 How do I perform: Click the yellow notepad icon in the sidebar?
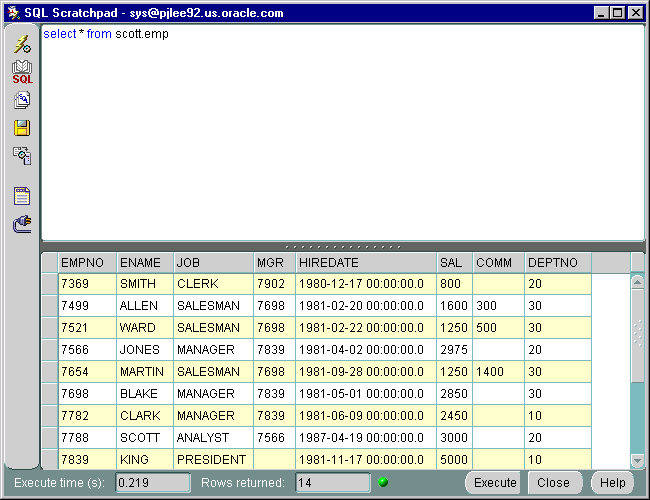coord(21,196)
